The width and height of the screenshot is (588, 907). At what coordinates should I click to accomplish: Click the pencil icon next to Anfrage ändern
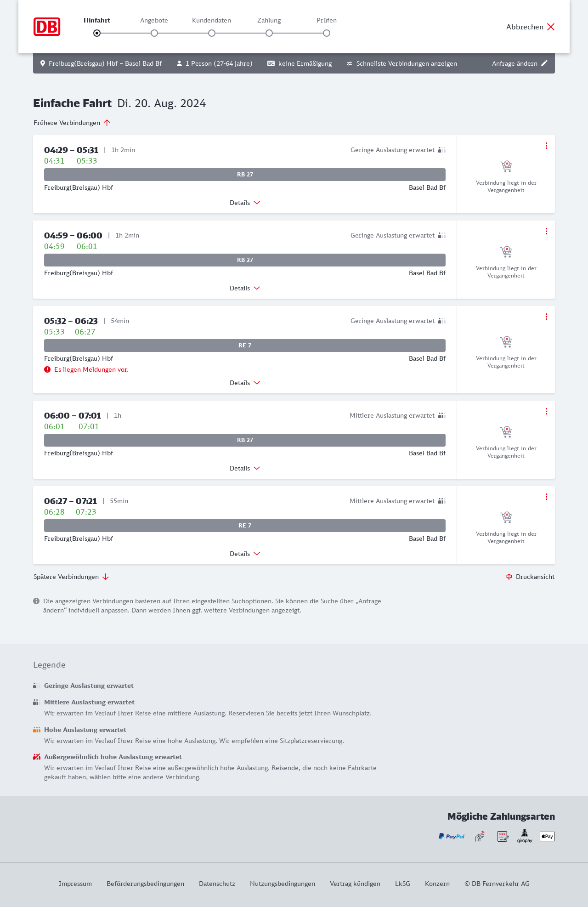[x=544, y=63]
